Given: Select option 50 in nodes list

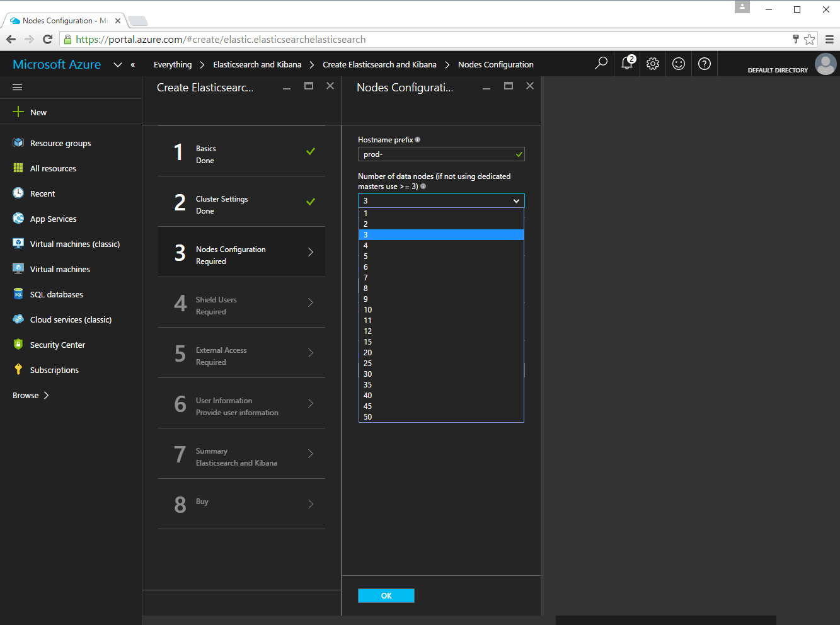Looking at the screenshot, I should (x=441, y=416).
